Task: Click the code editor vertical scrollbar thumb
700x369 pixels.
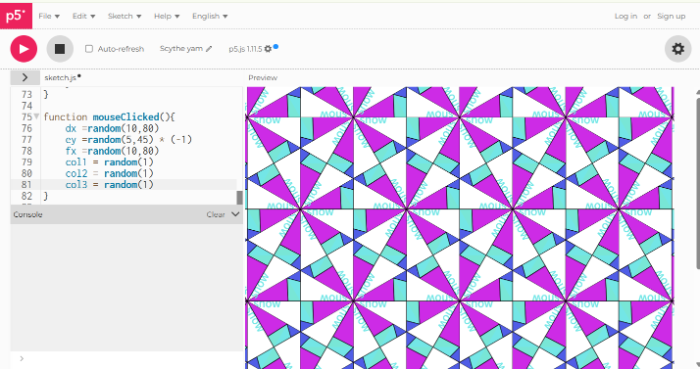Action: click(x=240, y=198)
